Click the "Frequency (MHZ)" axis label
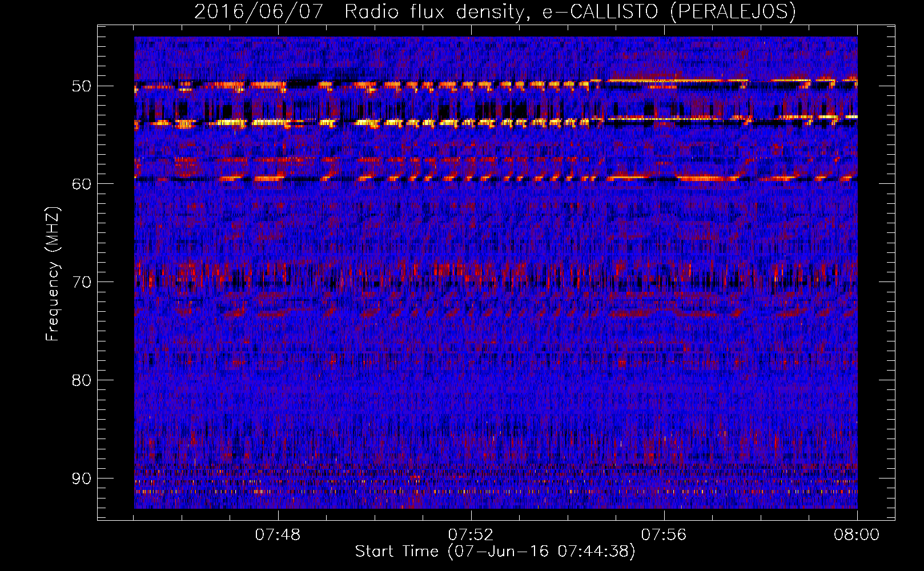This screenshot has height=571, width=924. click(x=52, y=274)
